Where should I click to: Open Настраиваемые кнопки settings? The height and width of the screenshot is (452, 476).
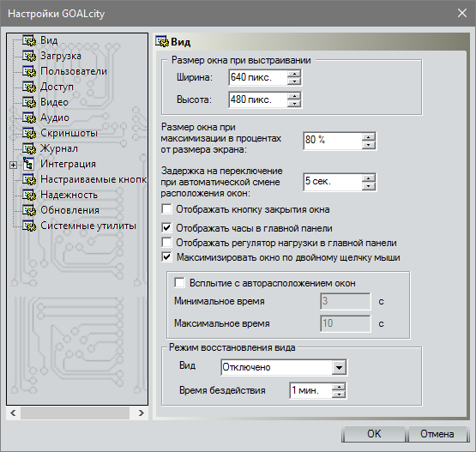[x=93, y=180]
